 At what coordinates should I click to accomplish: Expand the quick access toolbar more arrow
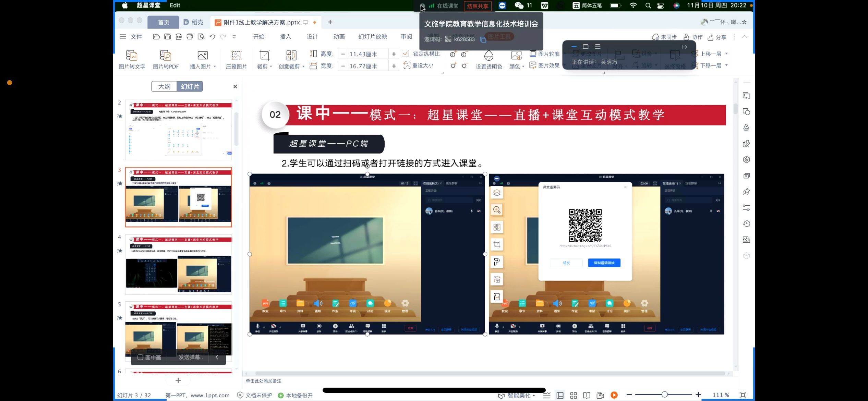234,37
